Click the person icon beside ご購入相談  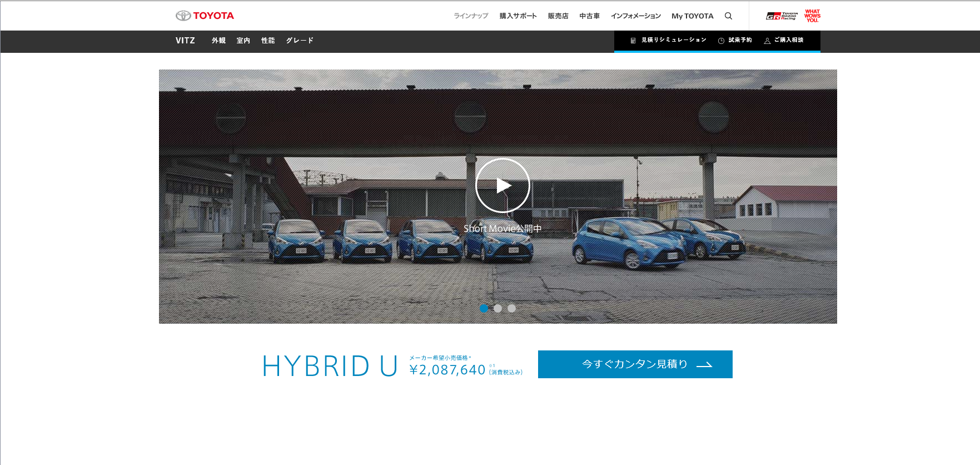pos(767,41)
